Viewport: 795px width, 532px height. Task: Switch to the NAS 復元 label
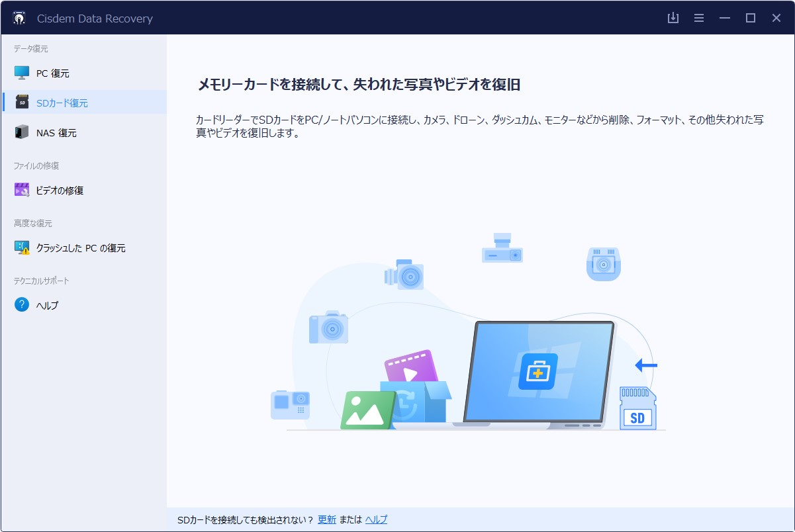(56, 133)
